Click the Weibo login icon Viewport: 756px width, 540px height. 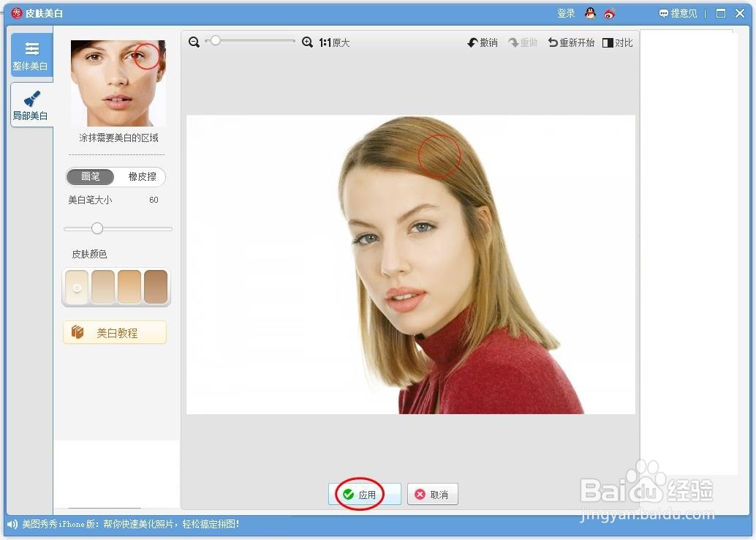click(610, 13)
